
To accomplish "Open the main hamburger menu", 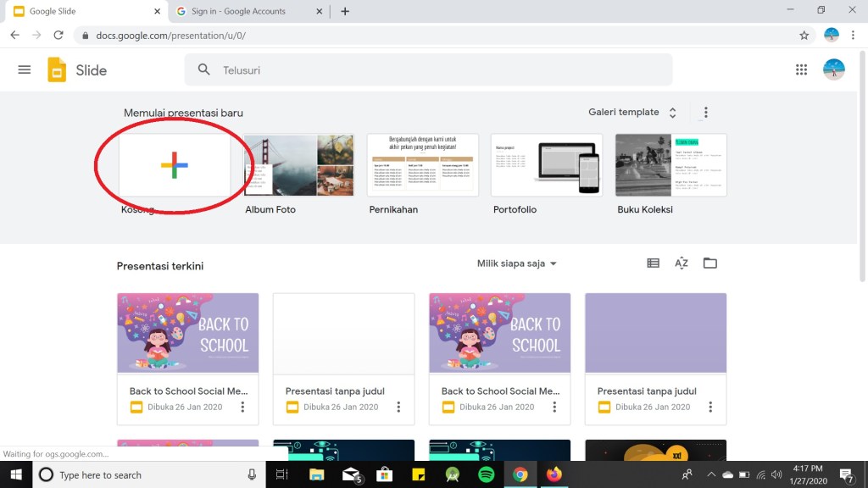I will 25,70.
